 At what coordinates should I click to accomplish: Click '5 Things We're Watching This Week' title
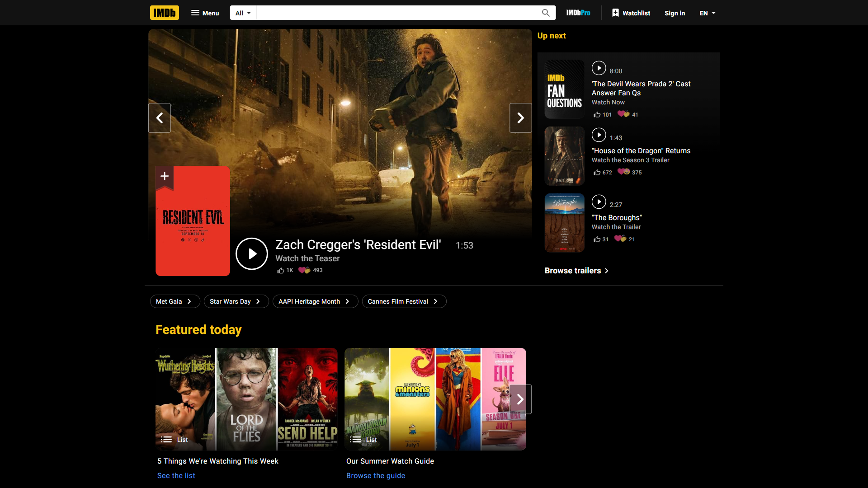tap(218, 461)
